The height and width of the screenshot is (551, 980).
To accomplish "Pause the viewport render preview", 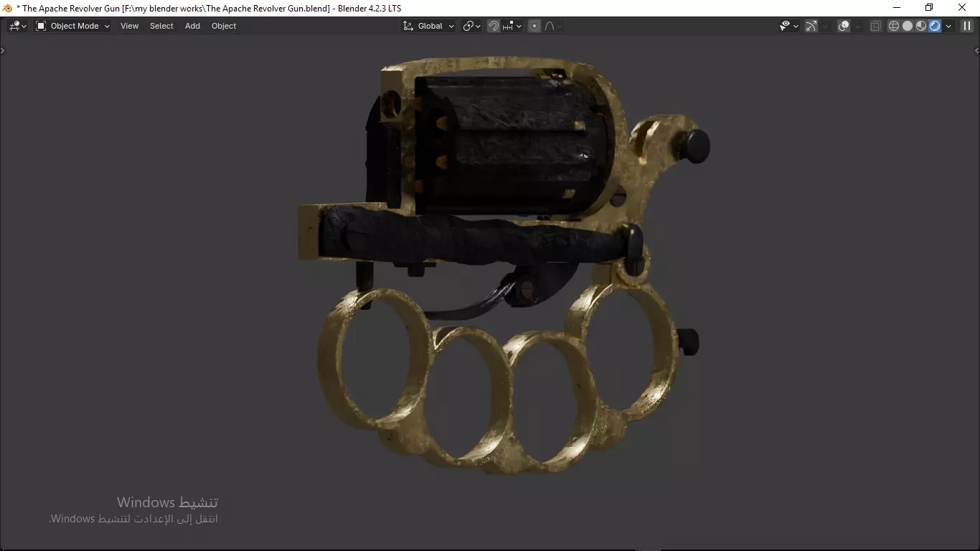I will pyautogui.click(x=967, y=26).
